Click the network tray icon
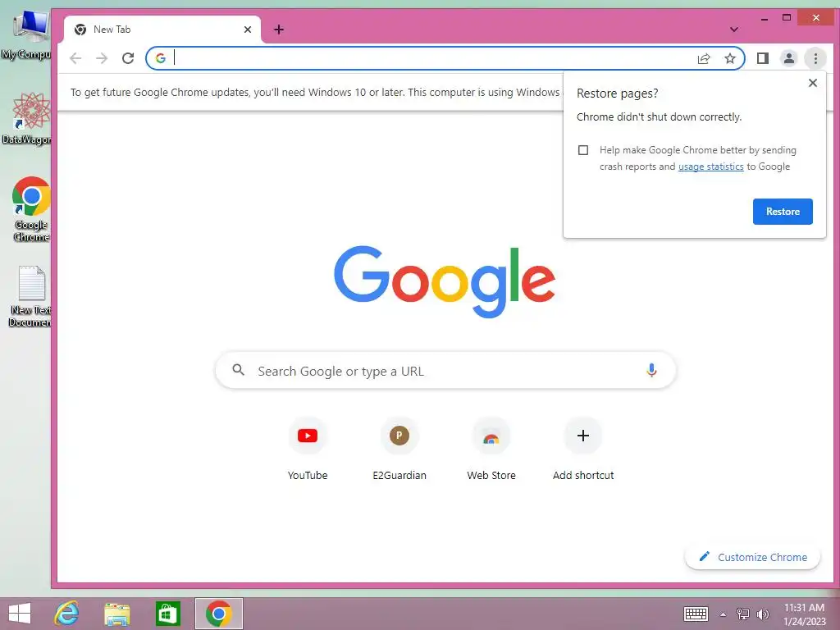 click(743, 614)
